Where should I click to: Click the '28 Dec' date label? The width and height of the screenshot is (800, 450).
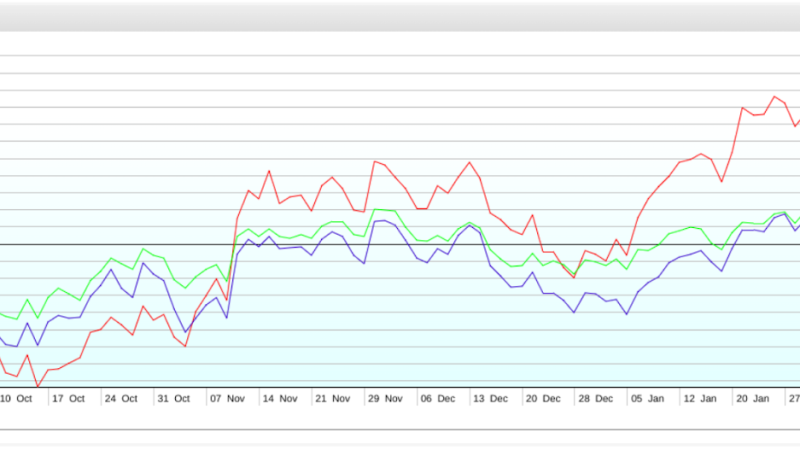596,398
